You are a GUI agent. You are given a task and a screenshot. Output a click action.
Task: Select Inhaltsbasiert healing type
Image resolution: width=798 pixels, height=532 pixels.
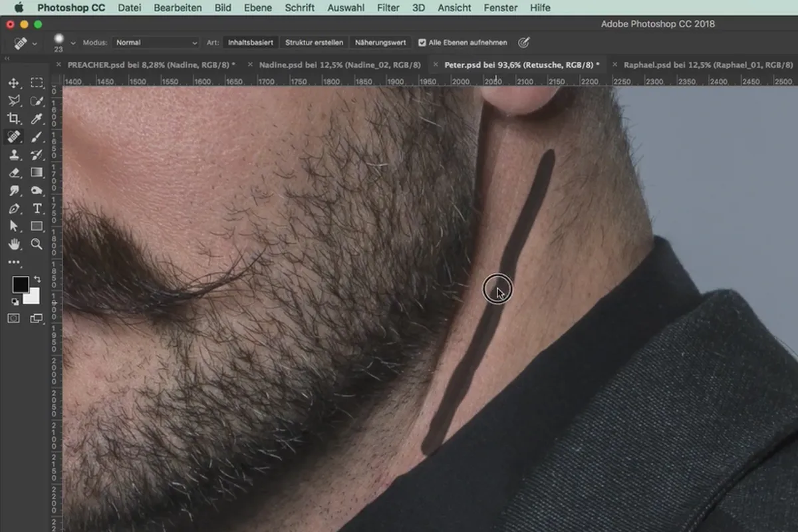(x=250, y=43)
